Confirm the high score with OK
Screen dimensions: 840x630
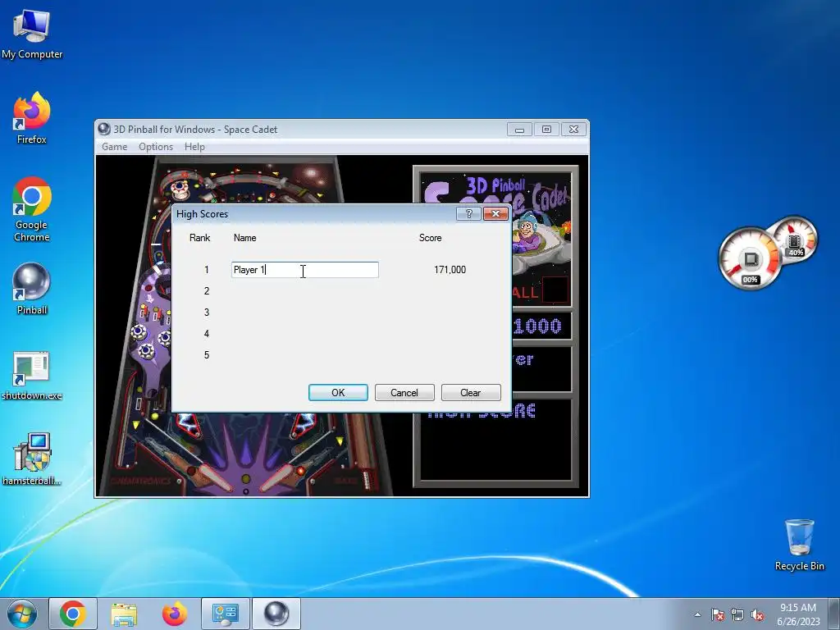tap(338, 393)
